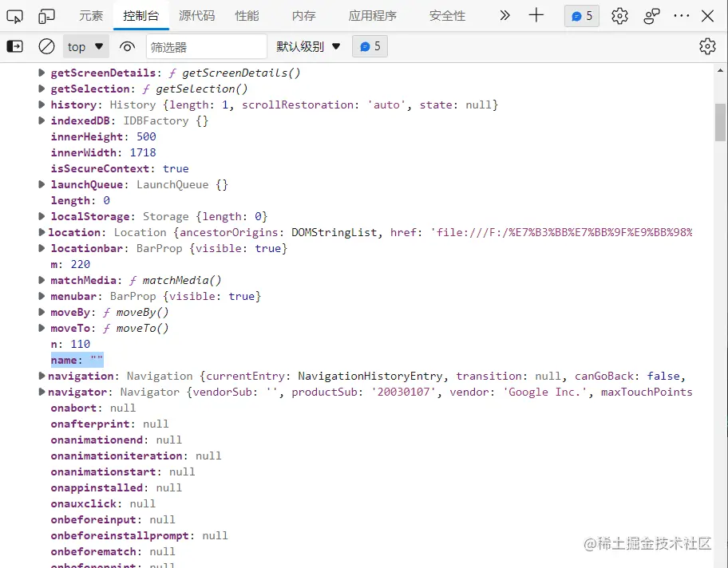Expand the locationbar object
The width and height of the screenshot is (728, 568).
coord(42,248)
